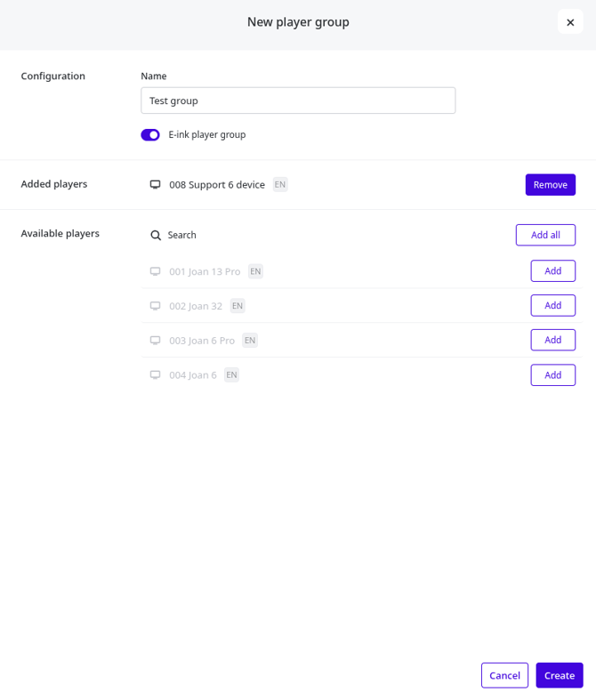Viewport: 596px width, 700px height.
Task: Focus the available players Search box
Action: (267, 236)
